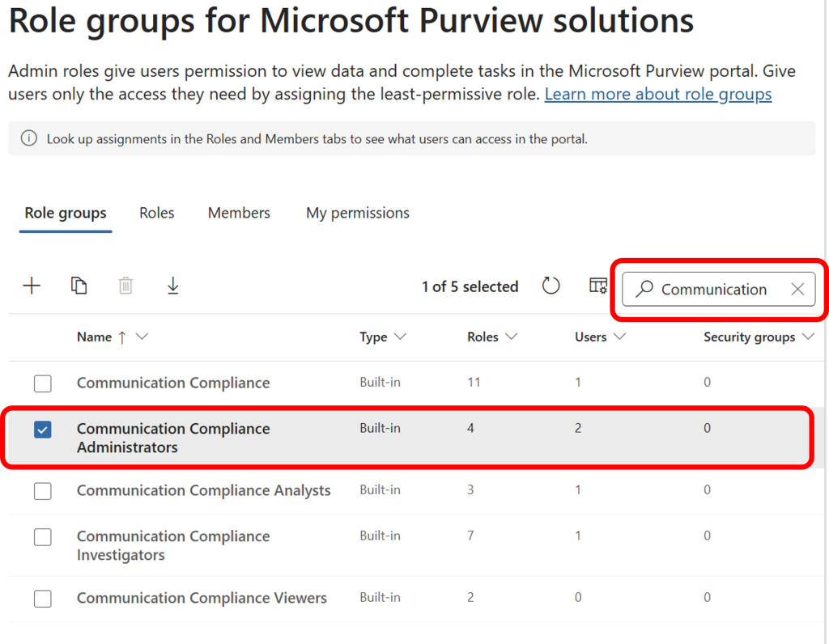Click roles count 4 in Administrators row
Screen dimensions: 829x644
pos(470,428)
